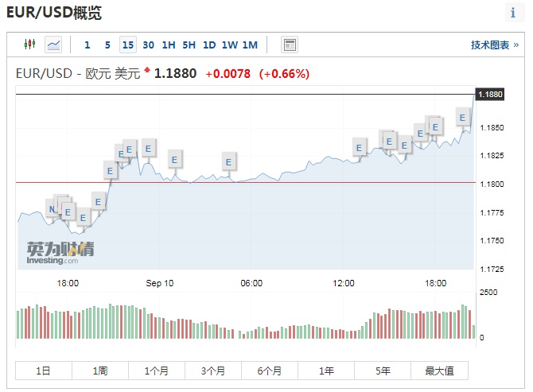This screenshot has height=392, width=533.
Task: Click the EUR/USD概览 heading
Action: click(x=53, y=14)
